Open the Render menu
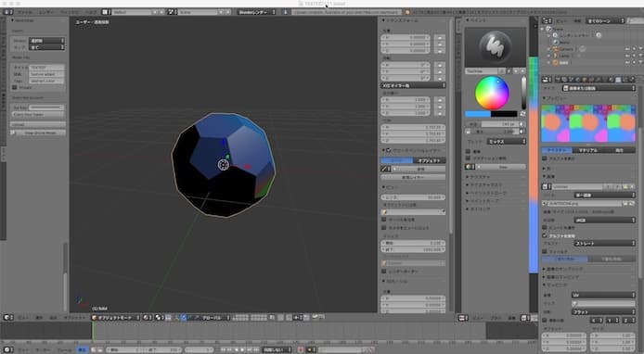This screenshot has height=354, width=644. click(46, 12)
